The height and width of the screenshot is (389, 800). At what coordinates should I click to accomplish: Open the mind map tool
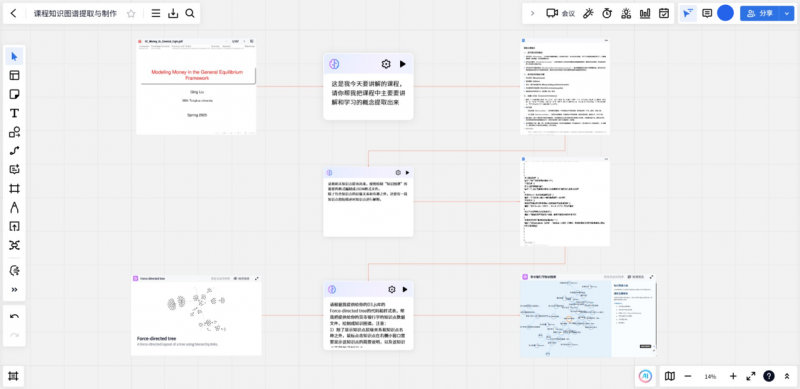(x=14, y=246)
